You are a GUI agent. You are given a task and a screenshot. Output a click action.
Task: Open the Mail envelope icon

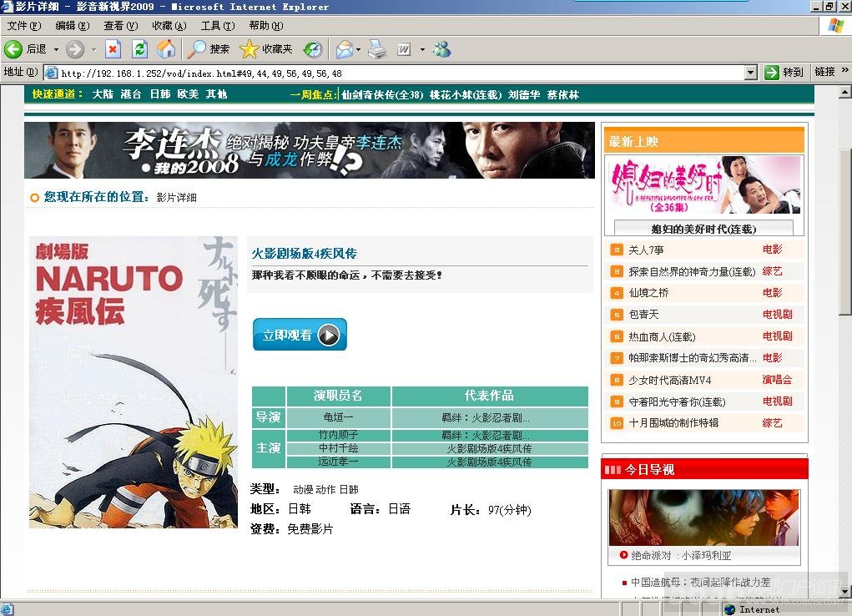[x=344, y=49]
